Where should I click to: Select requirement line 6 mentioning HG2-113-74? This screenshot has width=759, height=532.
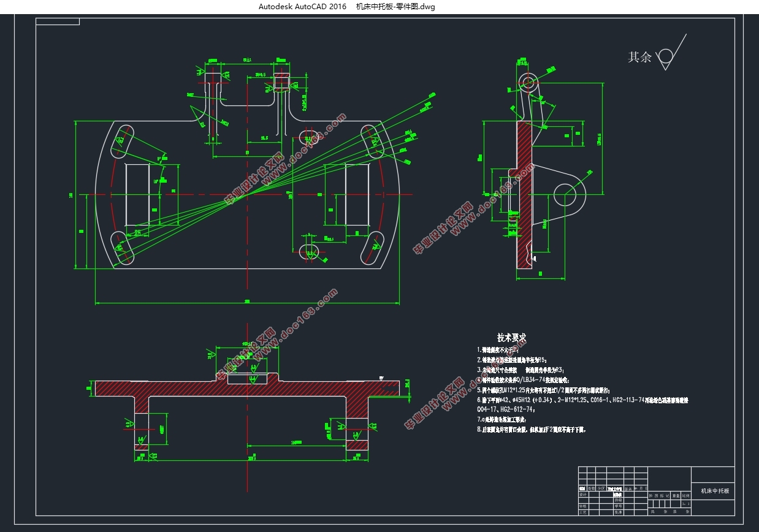click(x=582, y=400)
